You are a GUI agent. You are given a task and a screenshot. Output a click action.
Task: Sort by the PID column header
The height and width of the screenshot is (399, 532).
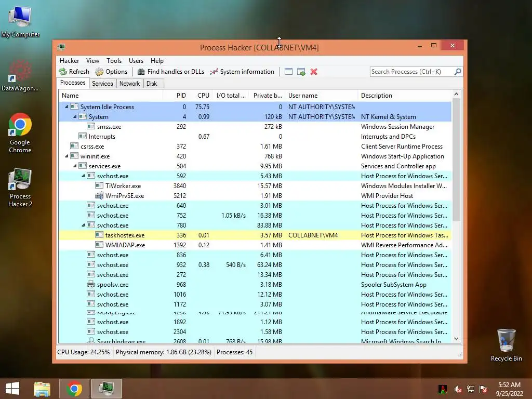pos(176,96)
